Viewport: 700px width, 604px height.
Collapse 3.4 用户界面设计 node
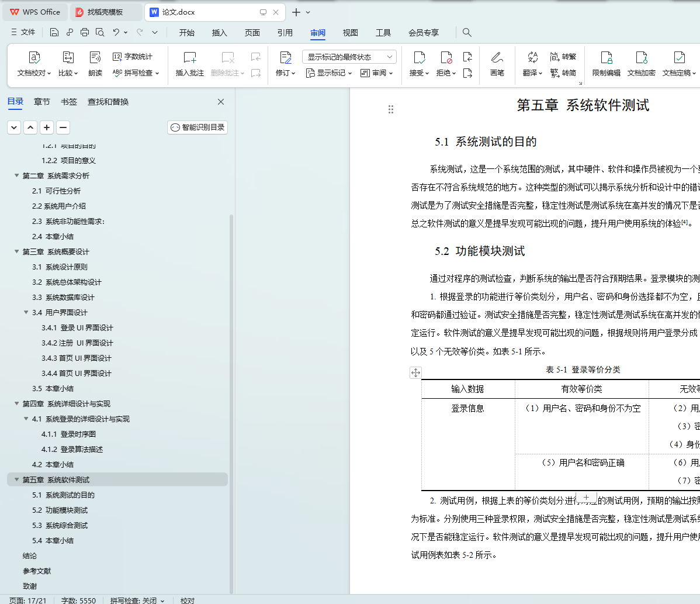(x=26, y=312)
